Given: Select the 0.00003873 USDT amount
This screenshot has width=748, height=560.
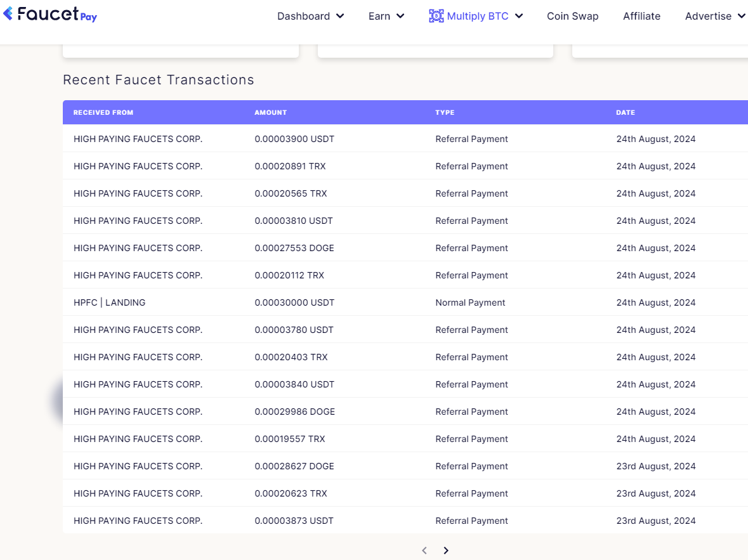Looking at the screenshot, I should (x=294, y=521).
